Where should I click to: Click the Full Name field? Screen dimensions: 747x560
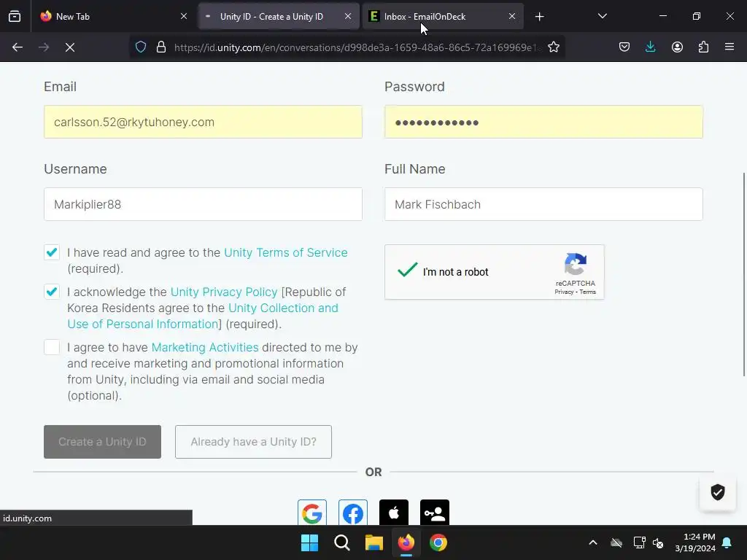(543, 204)
